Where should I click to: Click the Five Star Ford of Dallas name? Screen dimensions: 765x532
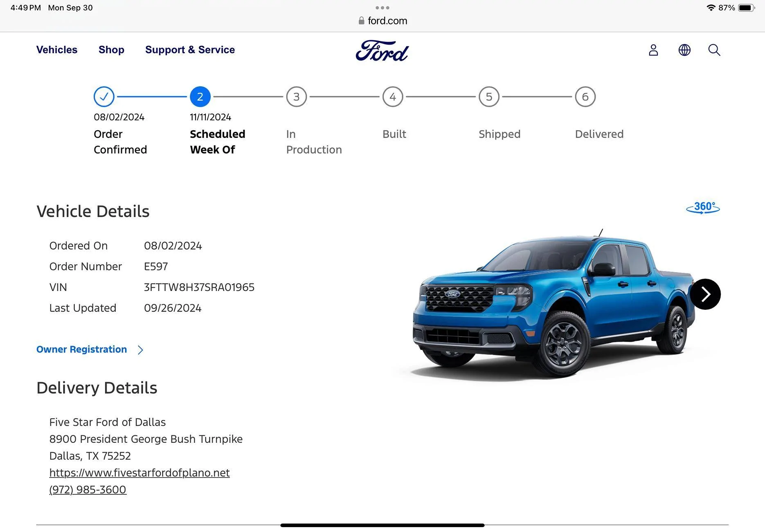pos(108,422)
